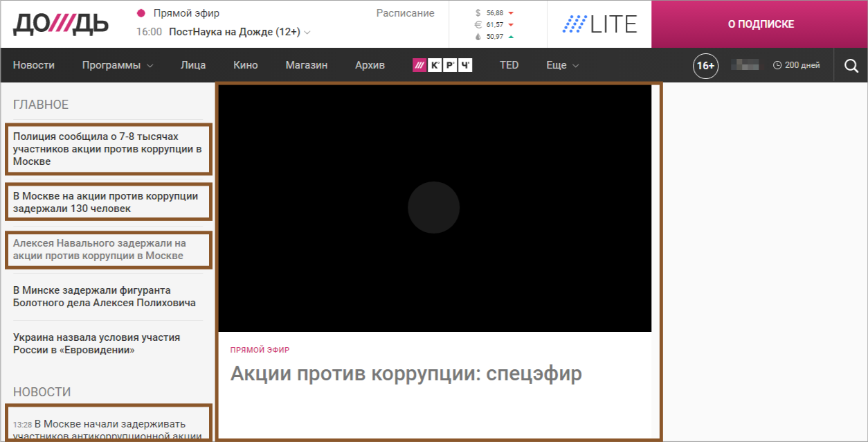Click the КРЧ logo in navigation

click(442, 66)
